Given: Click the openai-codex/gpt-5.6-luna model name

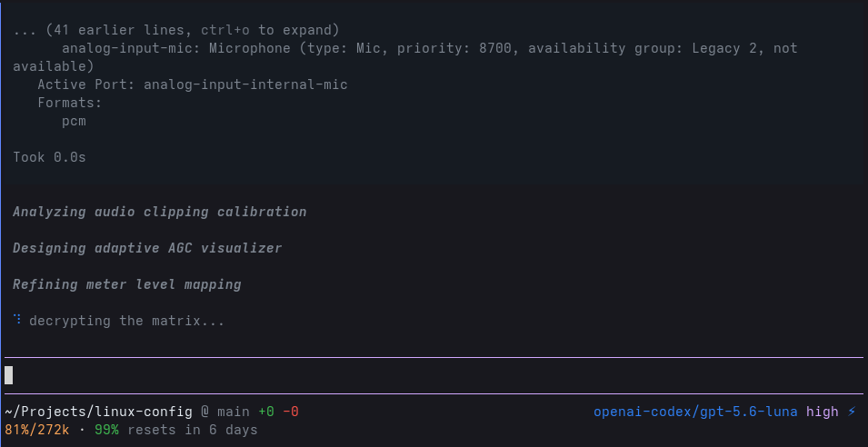Looking at the screenshot, I should [695, 412].
